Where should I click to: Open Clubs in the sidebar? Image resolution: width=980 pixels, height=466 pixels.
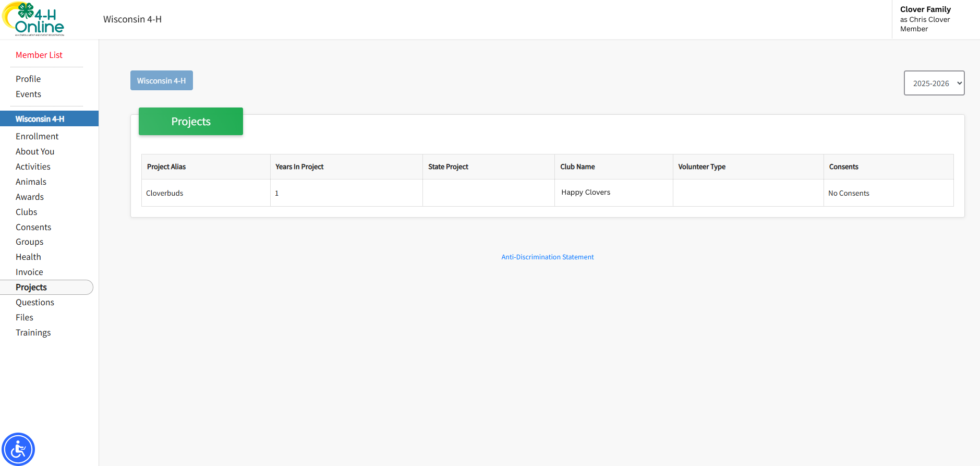(x=27, y=212)
